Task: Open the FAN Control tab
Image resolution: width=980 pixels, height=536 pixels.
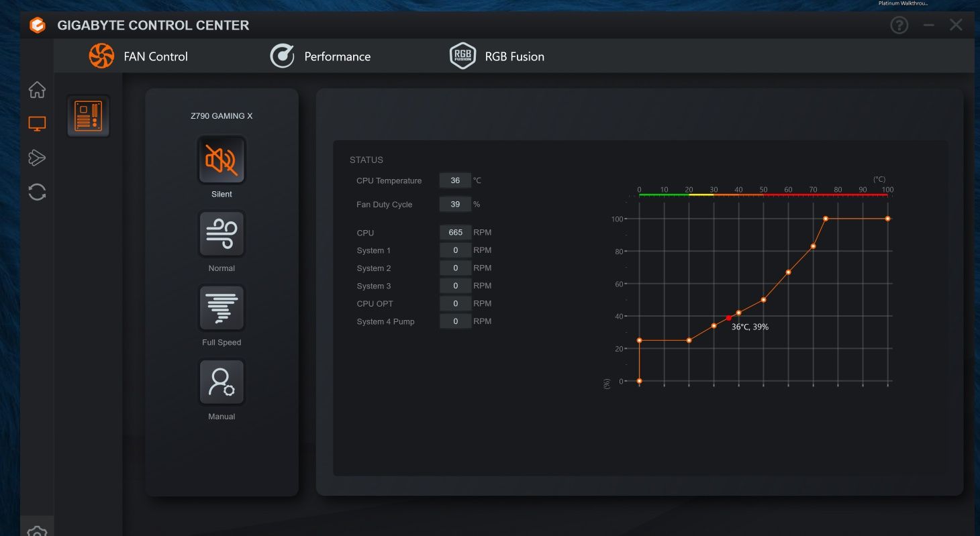Action: tap(139, 56)
